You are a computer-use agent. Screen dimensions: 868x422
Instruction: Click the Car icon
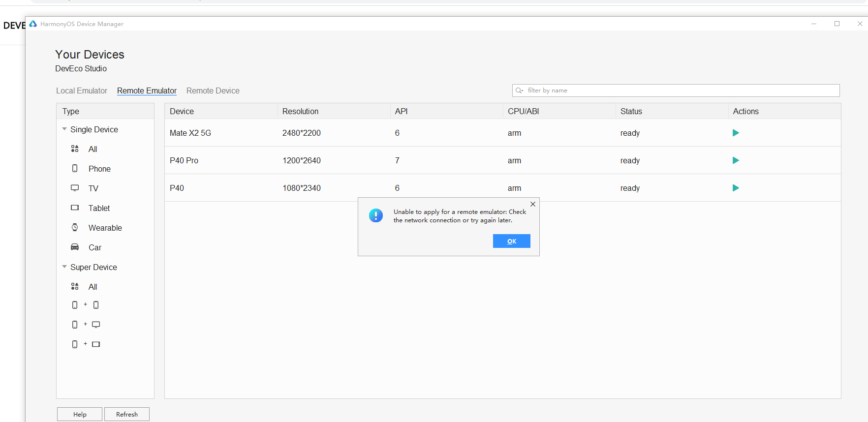[x=75, y=247]
